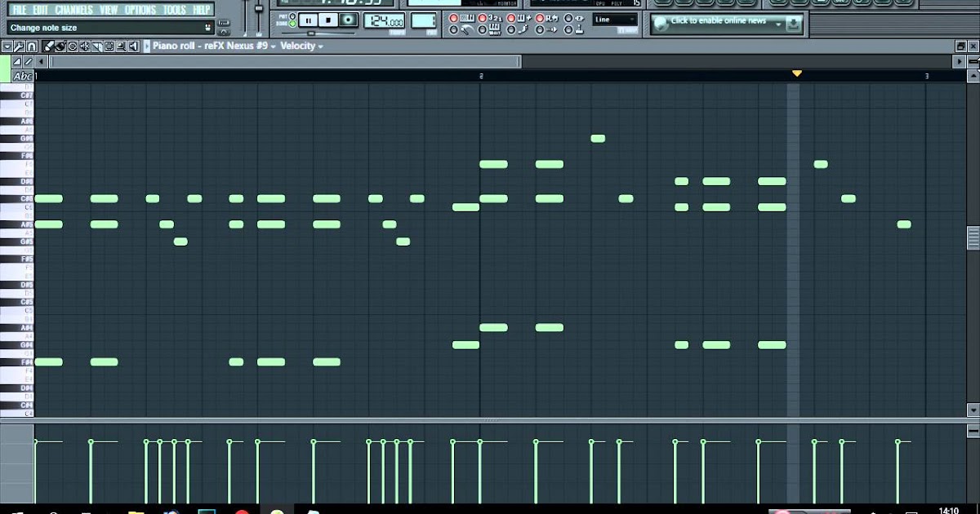The width and height of the screenshot is (980, 514).
Task: Click the 14:10 taskbar clock
Action: pos(949,510)
